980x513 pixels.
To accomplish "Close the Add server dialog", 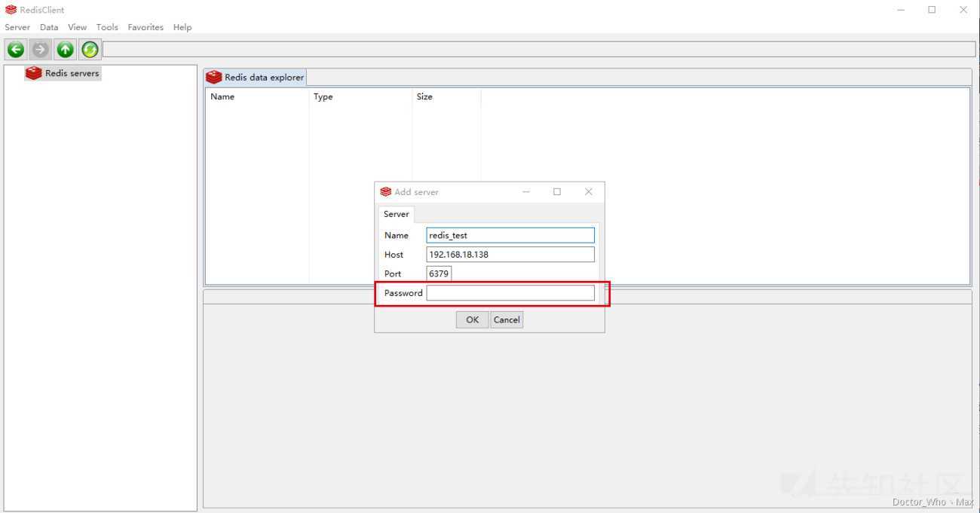I will click(589, 192).
